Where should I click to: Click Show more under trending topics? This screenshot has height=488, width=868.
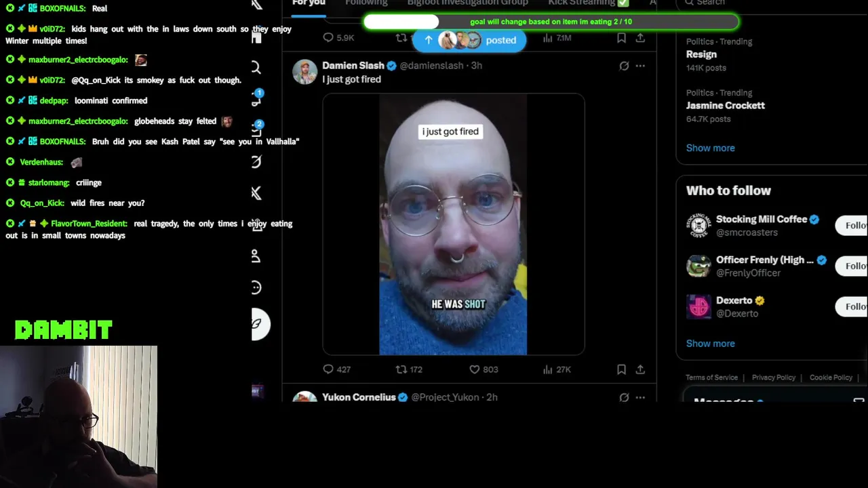710,148
